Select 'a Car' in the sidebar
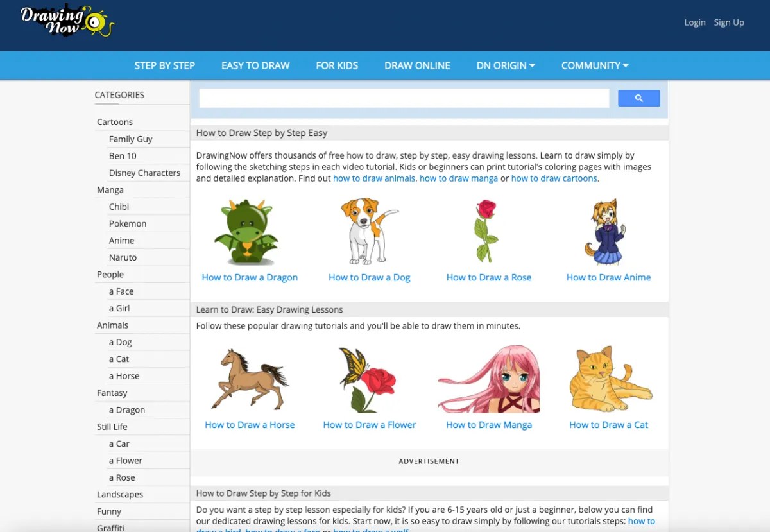 (x=119, y=443)
